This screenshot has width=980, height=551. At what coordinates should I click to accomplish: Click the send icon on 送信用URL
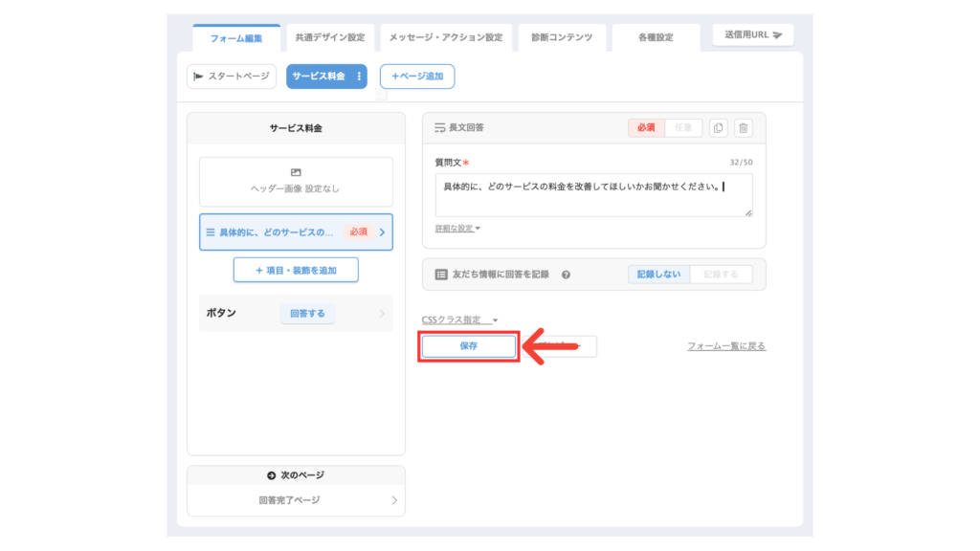click(777, 35)
